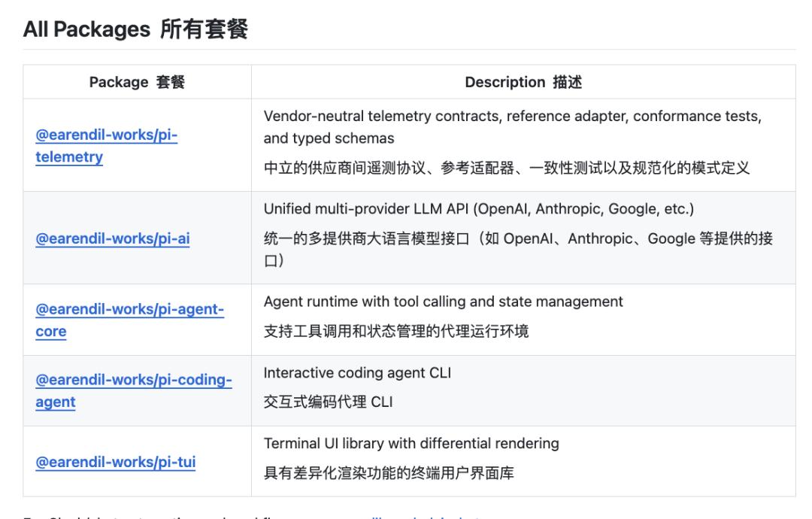Visit the @earendil-works/pi-coding-agent package link
This screenshot has width=812, height=519.
(134, 390)
